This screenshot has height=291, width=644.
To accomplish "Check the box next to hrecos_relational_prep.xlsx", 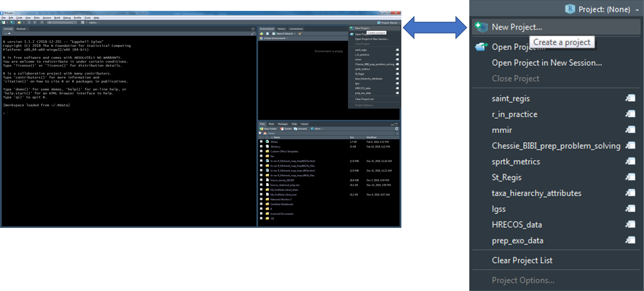I will (261, 185).
